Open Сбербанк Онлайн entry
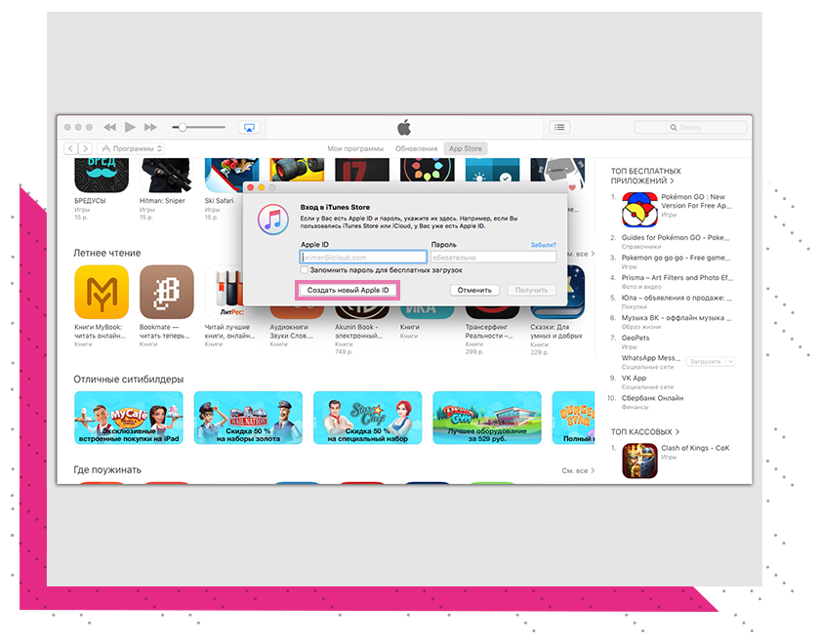The image size is (820, 644). 653,398
